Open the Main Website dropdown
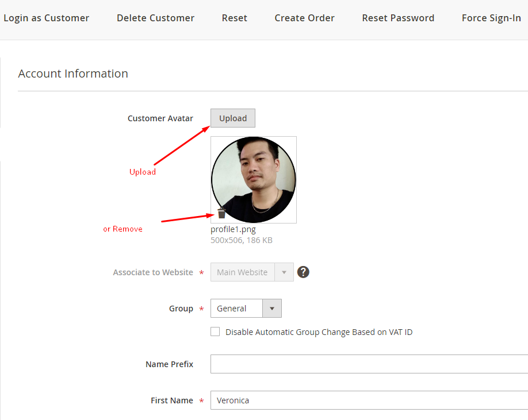This screenshot has width=528, height=420. point(252,272)
